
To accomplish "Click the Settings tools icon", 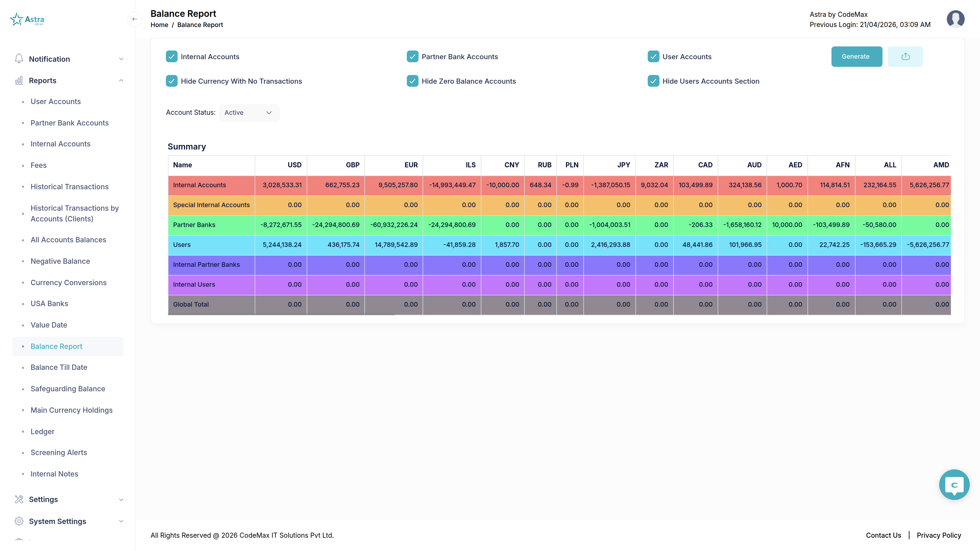I will pos(19,499).
